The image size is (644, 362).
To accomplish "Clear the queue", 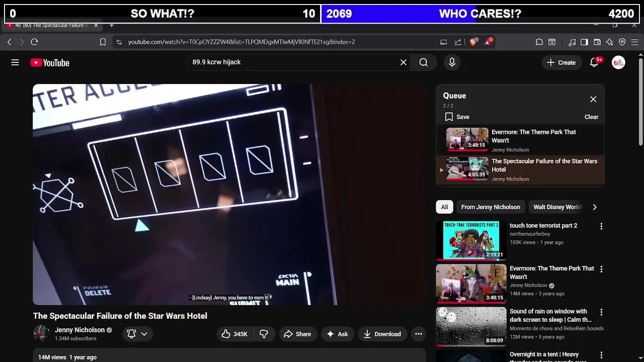I will (591, 117).
